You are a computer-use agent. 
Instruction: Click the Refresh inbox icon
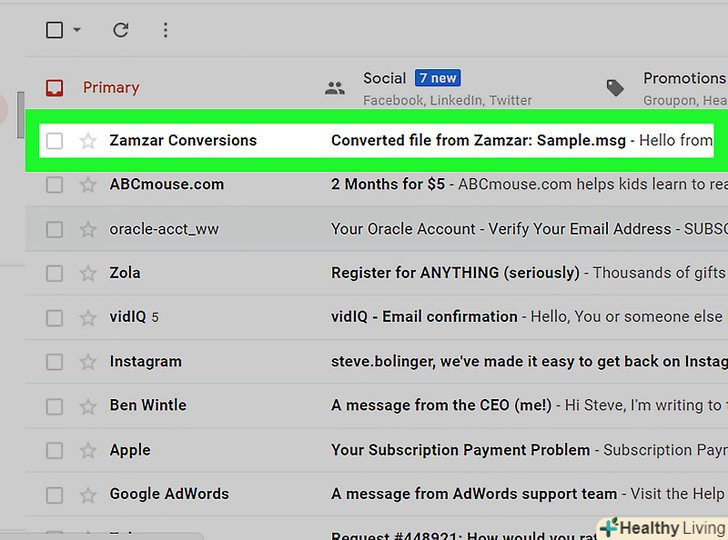(121, 30)
